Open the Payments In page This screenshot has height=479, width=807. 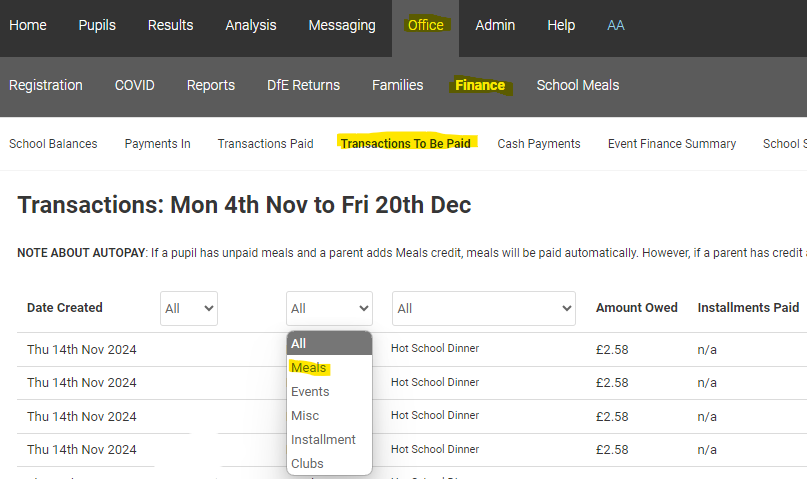(x=157, y=144)
